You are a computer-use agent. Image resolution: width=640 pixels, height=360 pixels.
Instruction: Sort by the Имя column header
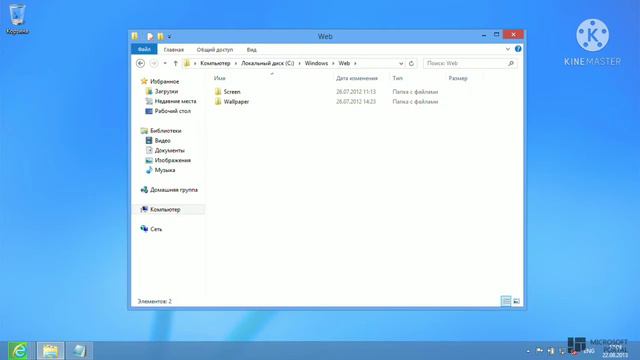pos(220,78)
